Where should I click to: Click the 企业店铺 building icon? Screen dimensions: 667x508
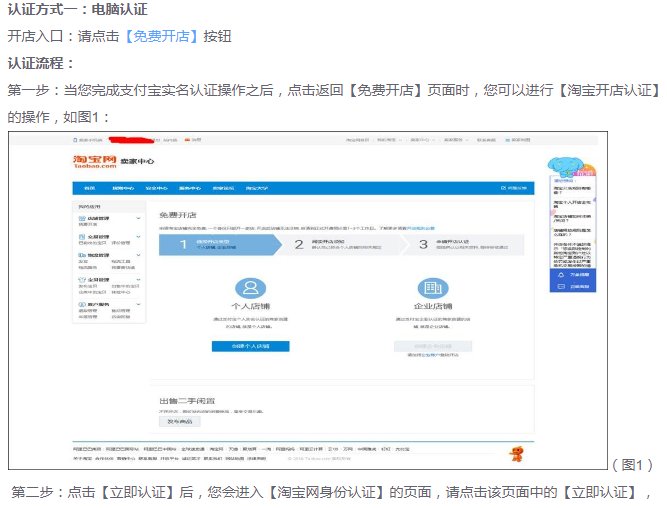tap(433, 288)
